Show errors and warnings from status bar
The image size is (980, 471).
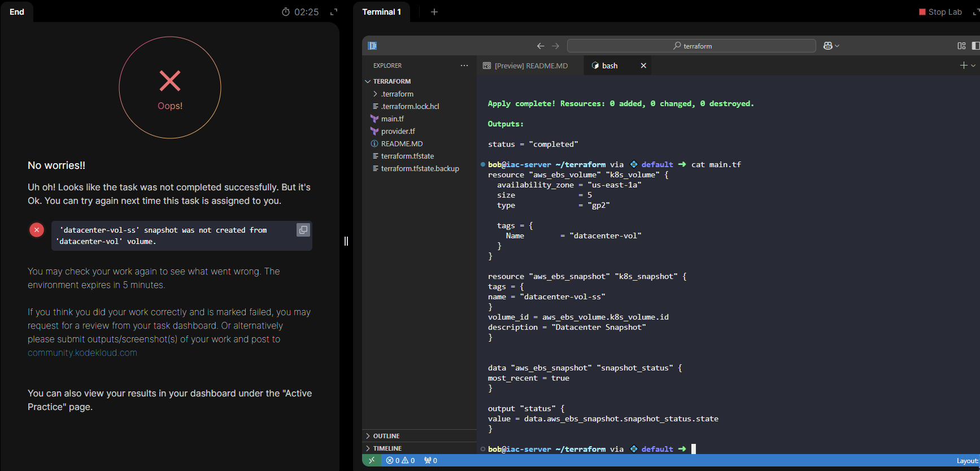(400, 460)
